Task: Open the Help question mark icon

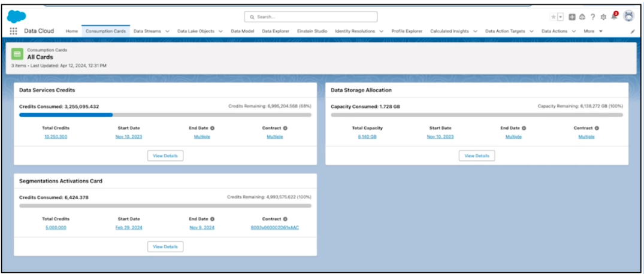Action: [592, 17]
